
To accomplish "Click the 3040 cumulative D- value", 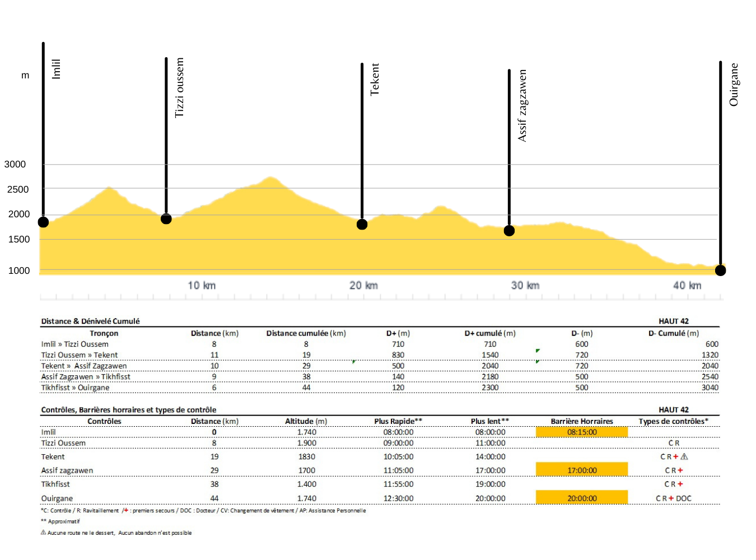I will (710, 388).
